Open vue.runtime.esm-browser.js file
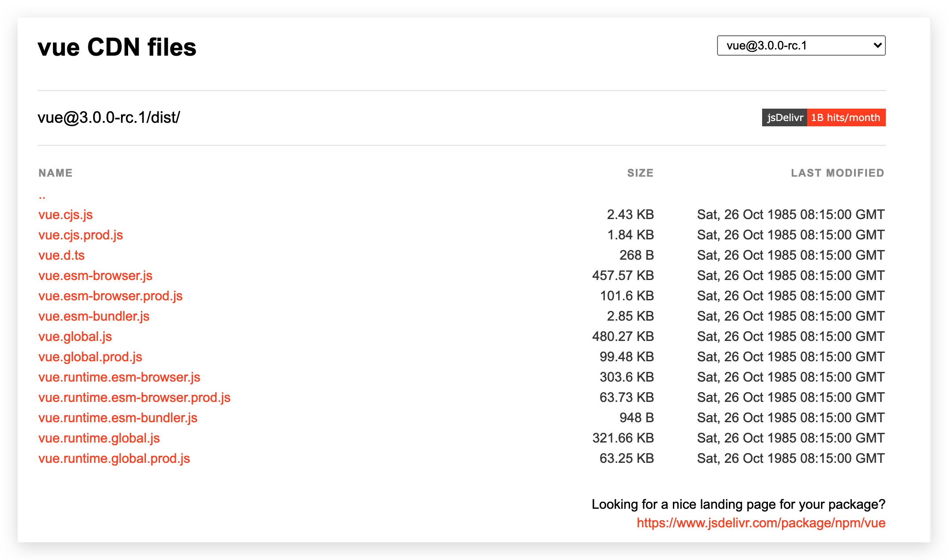The image size is (949, 560). (119, 377)
